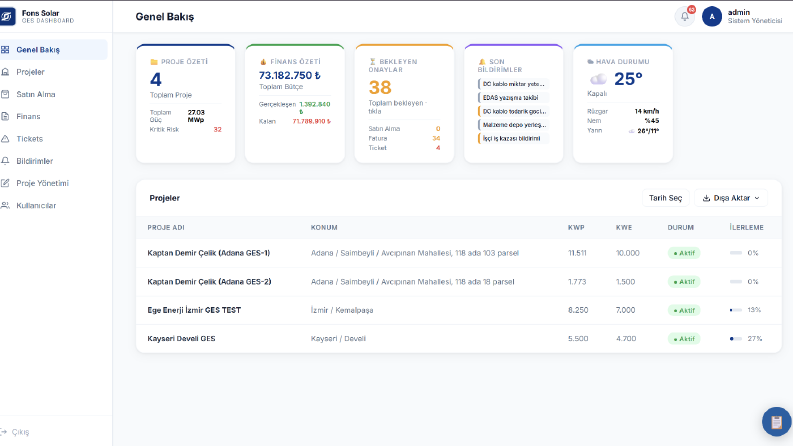Click the Finans Özeti flame icon

[x=263, y=62]
